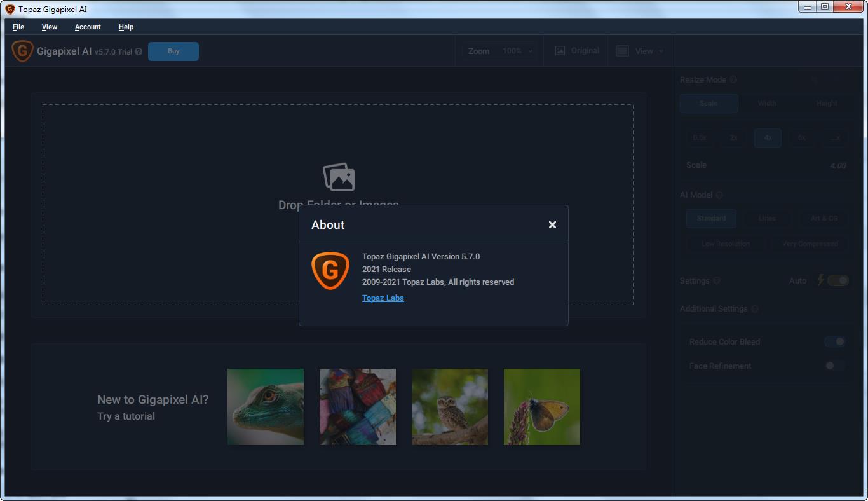Image resolution: width=868 pixels, height=501 pixels.
Task: Click the 'v5.7.0 Trial' version label
Action: point(113,52)
